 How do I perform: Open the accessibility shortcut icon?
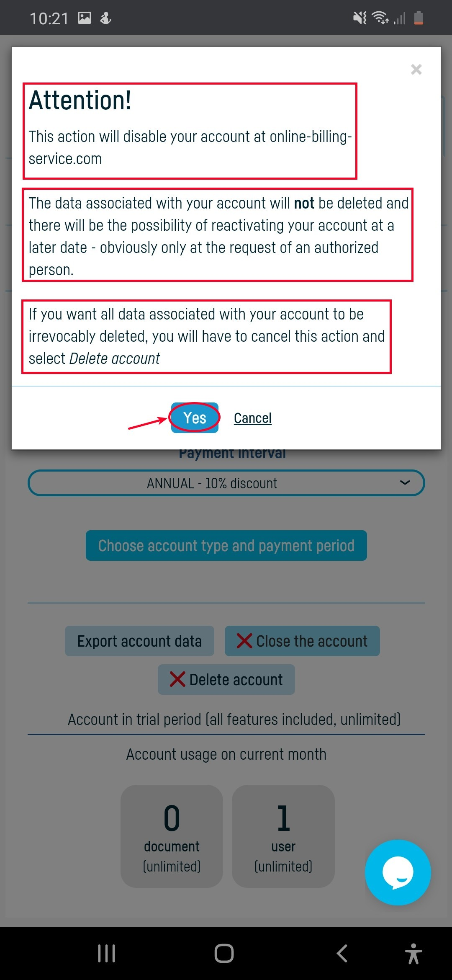tap(413, 954)
